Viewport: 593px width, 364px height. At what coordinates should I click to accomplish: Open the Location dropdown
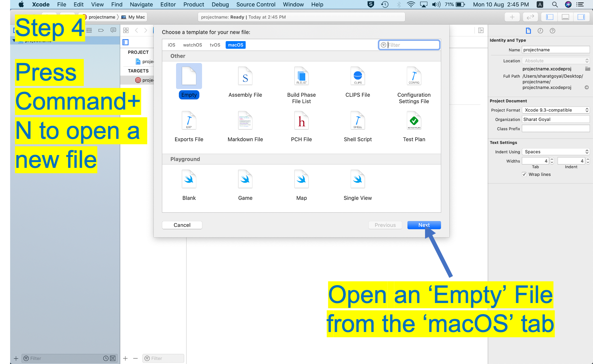[556, 61]
